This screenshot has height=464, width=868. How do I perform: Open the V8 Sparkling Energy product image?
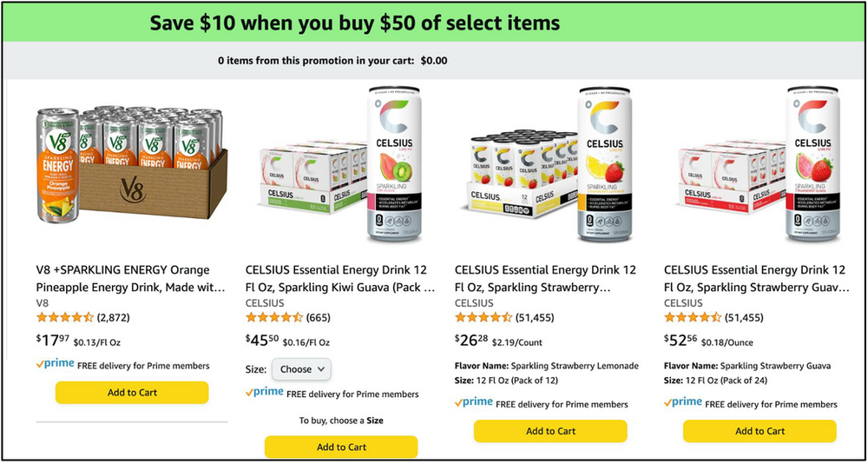[132, 165]
